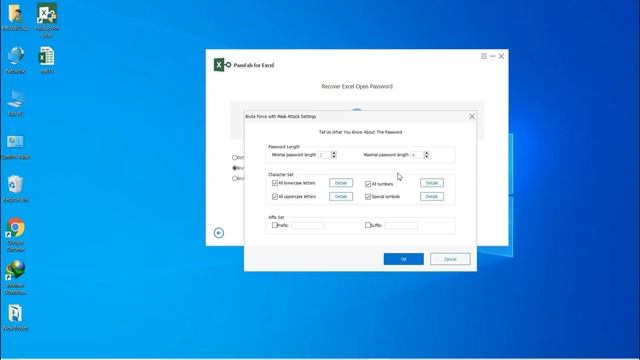Click the minimal password length field
This screenshot has height=360, width=640.
point(324,155)
